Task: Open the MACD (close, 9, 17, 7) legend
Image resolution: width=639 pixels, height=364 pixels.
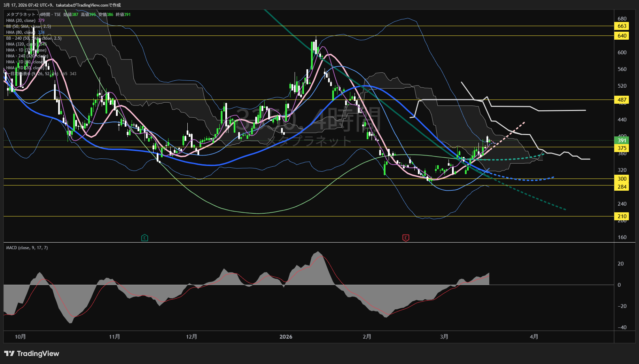Action: coord(27,248)
